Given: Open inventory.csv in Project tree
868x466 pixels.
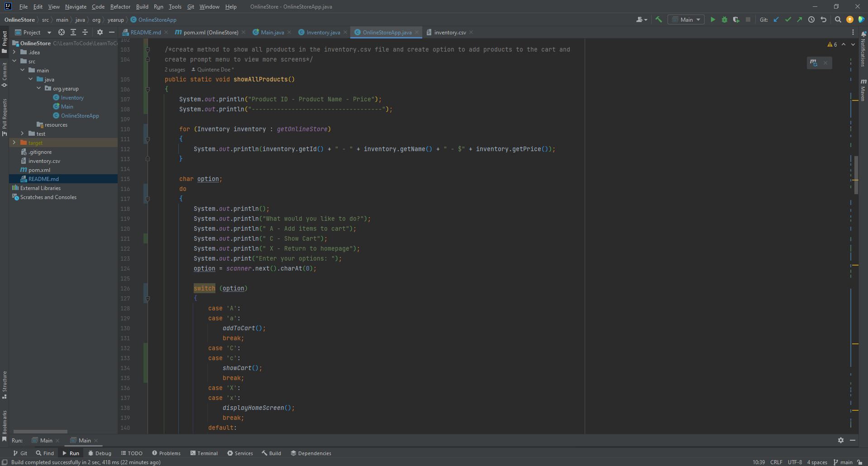Looking at the screenshot, I should (x=44, y=161).
